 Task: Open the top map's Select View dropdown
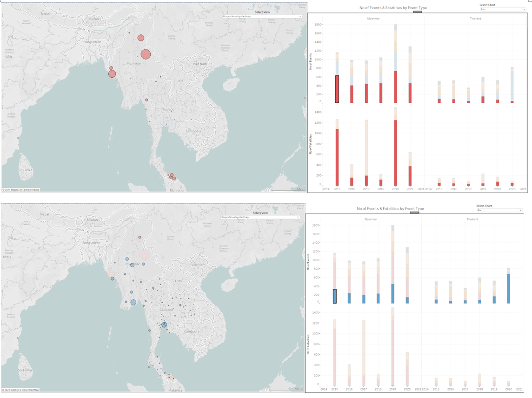click(262, 16)
